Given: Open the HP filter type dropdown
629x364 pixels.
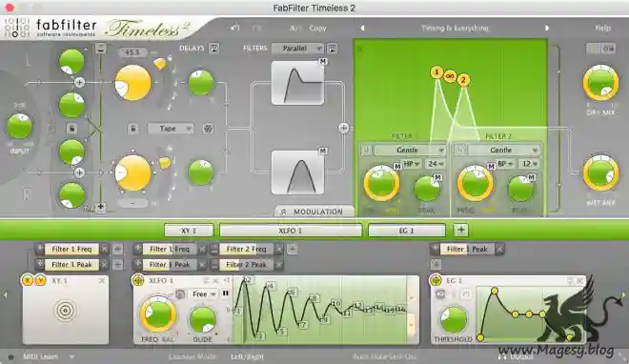Looking at the screenshot, I should [411, 164].
